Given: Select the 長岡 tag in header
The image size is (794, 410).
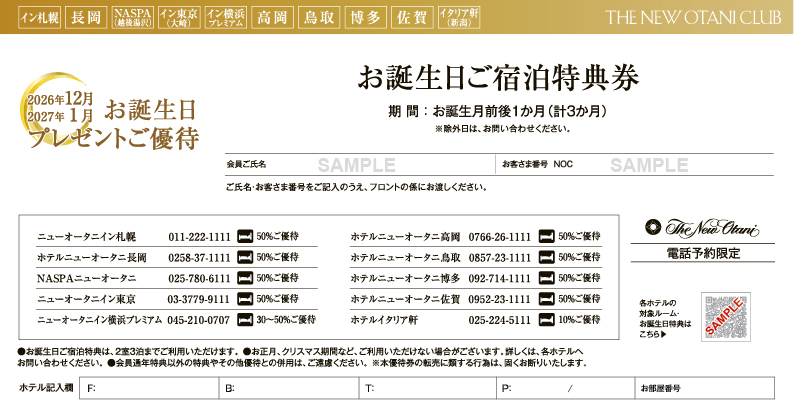Looking at the screenshot, I should point(86,18).
